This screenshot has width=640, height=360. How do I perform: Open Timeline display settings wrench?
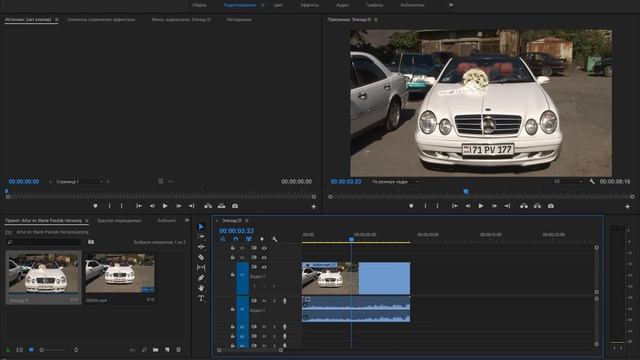click(x=275, y=239)
